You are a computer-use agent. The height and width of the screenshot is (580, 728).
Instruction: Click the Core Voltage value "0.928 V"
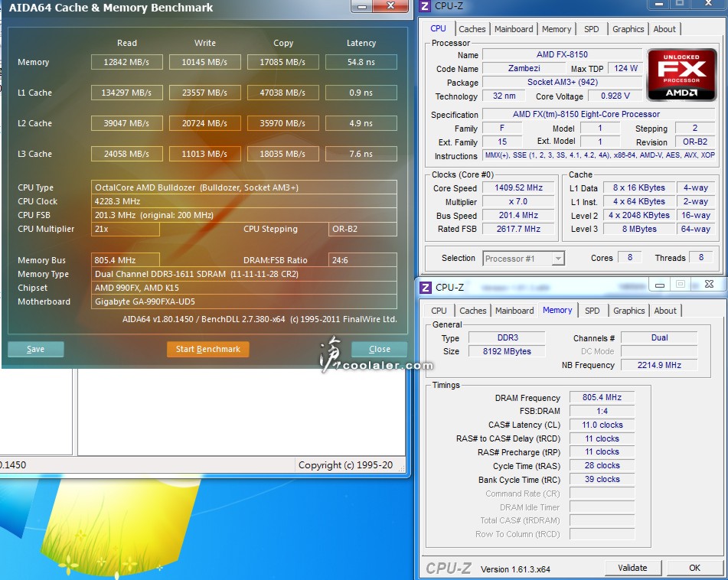[x=615, y=96]
